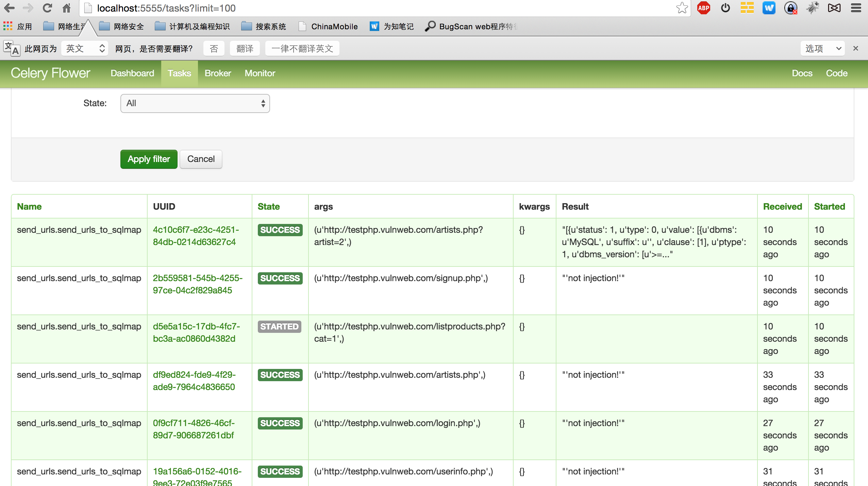Click the power button extension icon
Viewport: 868px width, 486px height.
(x=725, y=8)
